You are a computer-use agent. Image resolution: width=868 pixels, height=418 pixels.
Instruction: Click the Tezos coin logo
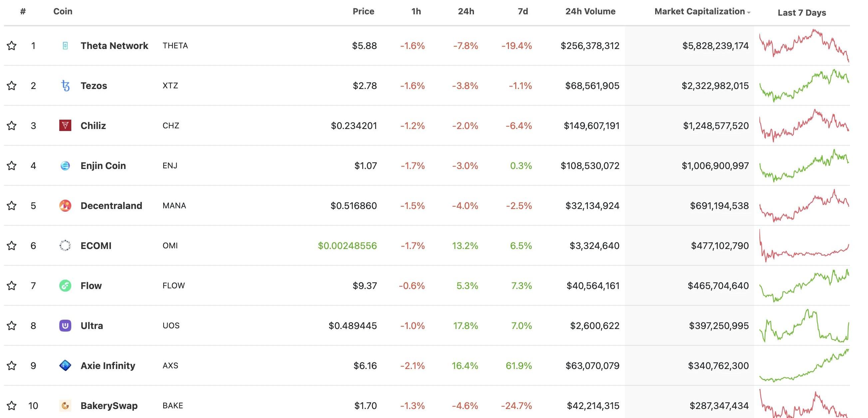click(65, 86)
